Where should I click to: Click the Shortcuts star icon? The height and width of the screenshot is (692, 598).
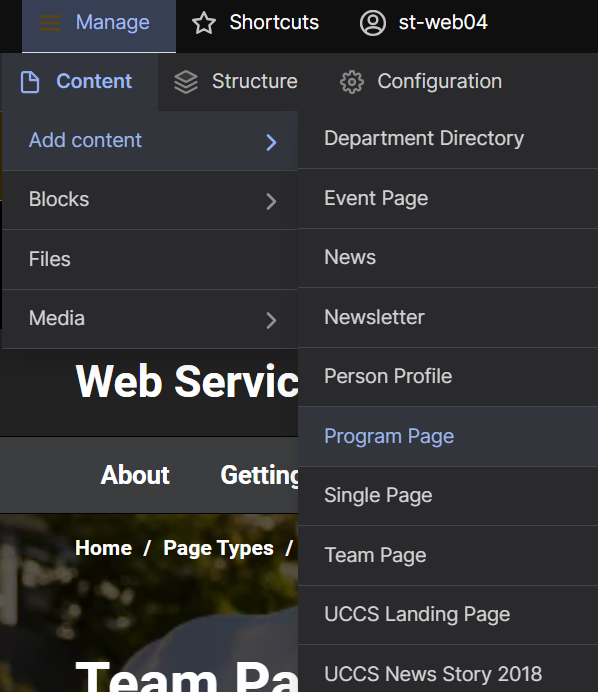point(204,23)
